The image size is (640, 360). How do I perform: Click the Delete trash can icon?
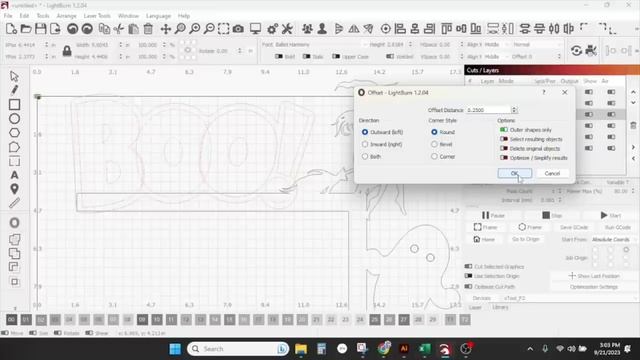(148, 29)
